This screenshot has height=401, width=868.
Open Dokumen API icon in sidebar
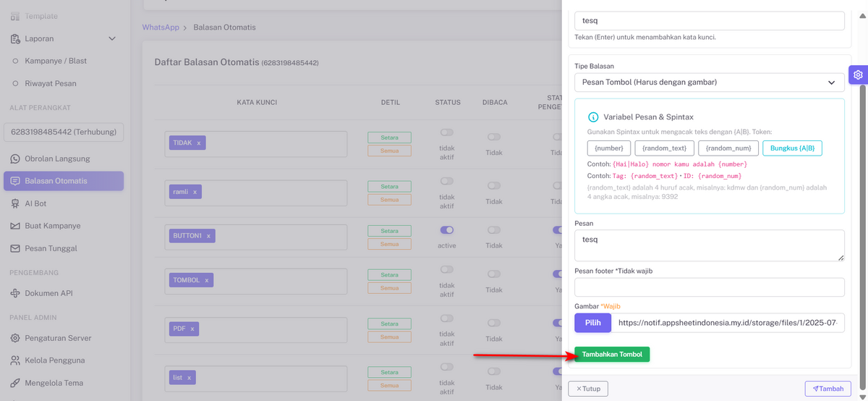tap(15, 293)
